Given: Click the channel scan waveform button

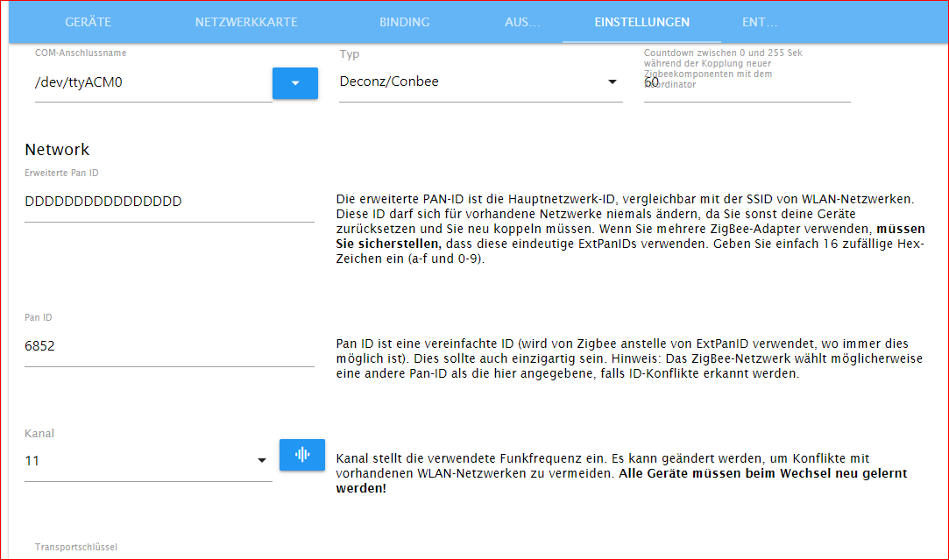Looking at the screenshot, I should coord(302,455).
